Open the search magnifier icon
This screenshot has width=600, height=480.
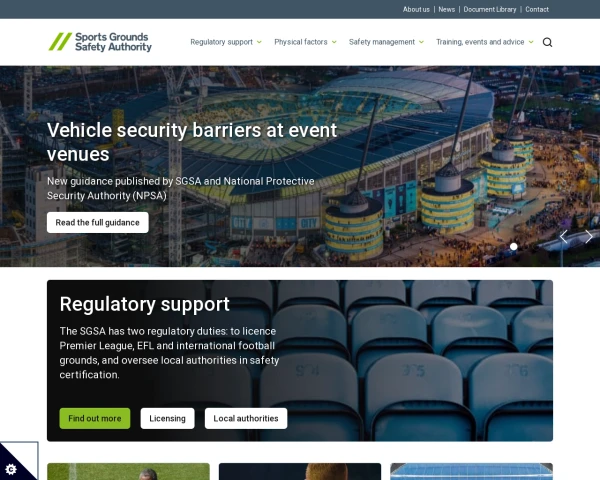[547, 42]
